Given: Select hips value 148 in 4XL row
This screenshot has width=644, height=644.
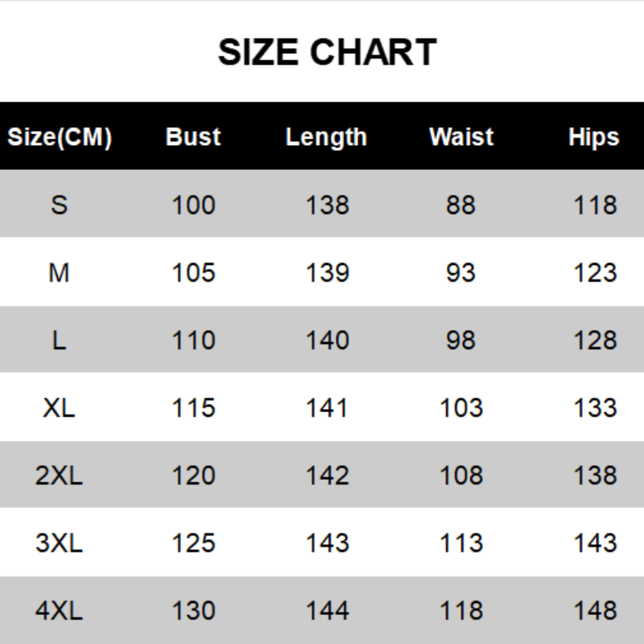Looking at the screenshot, I should [x=595, y=611].
